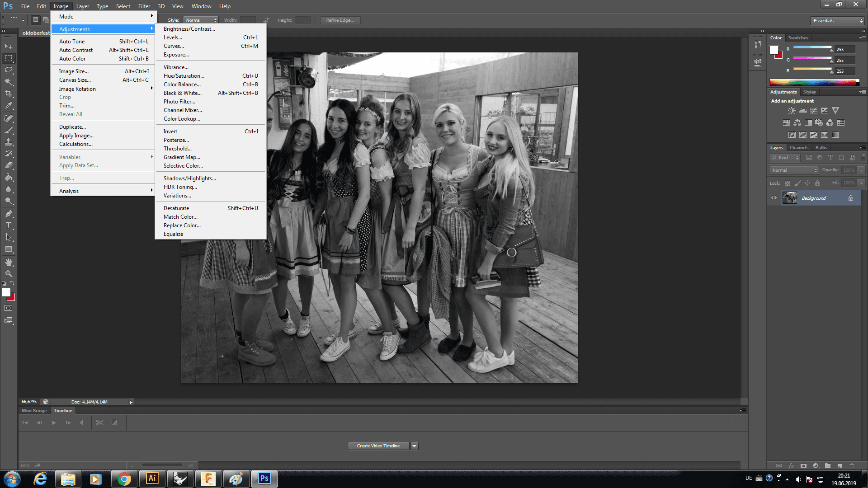868x488 pixels.
Task: Open the Essentials workspace dropdown
Action: click(837, 20)
